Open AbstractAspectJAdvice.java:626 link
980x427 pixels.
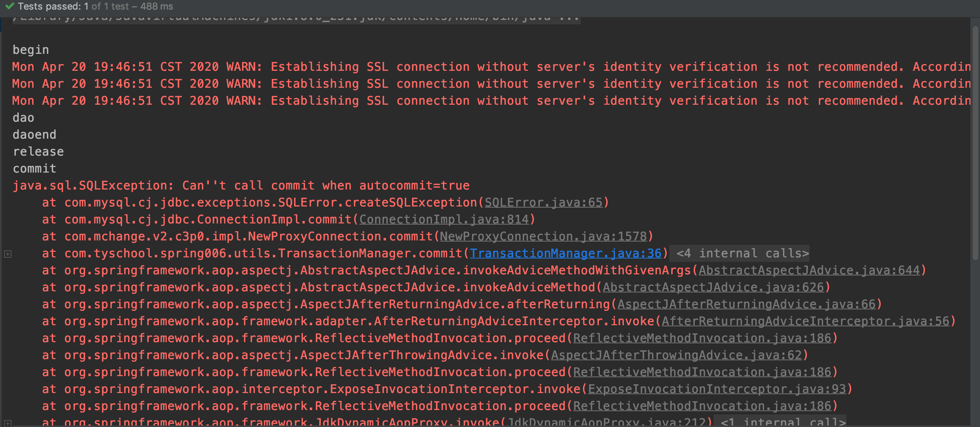click(x=712, y=287)
